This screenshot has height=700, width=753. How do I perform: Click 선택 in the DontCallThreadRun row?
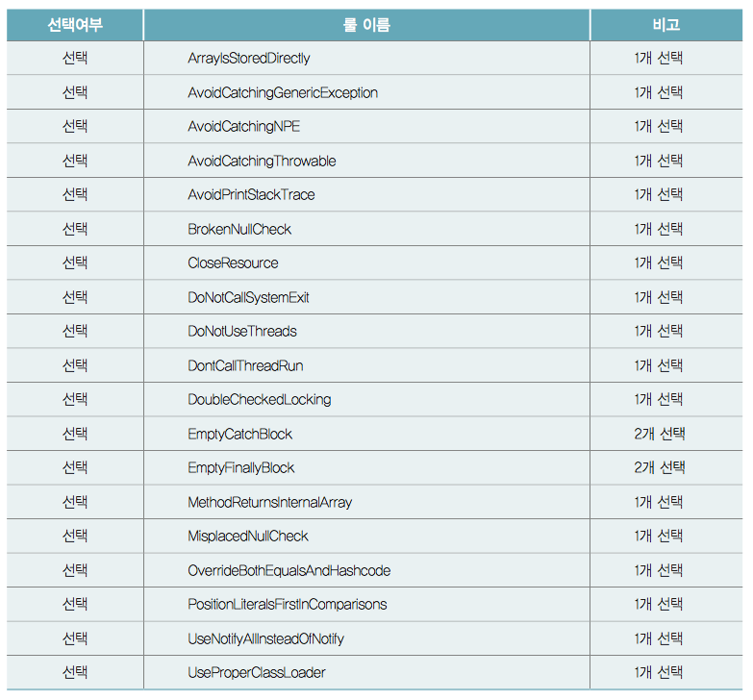[x=75, y=365]
